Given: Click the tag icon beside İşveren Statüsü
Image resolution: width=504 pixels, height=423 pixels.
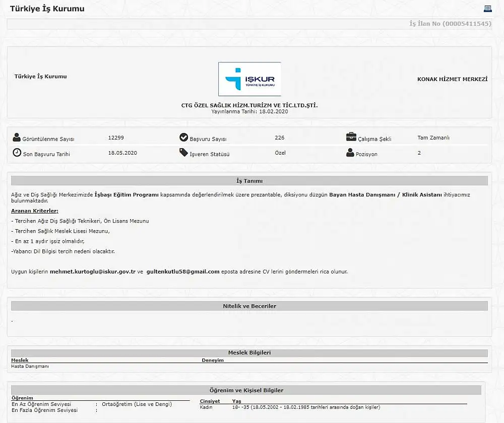Looking at the screenshot, I should [183, 153].
